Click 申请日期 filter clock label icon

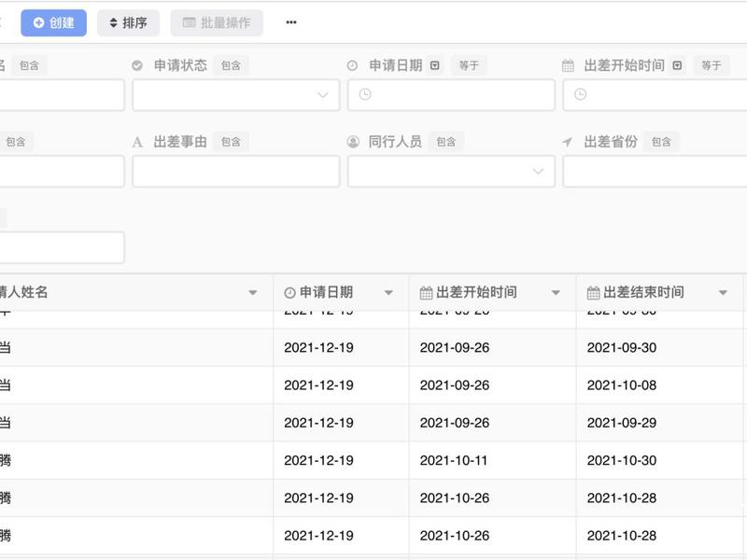click(x=352, y=65)
